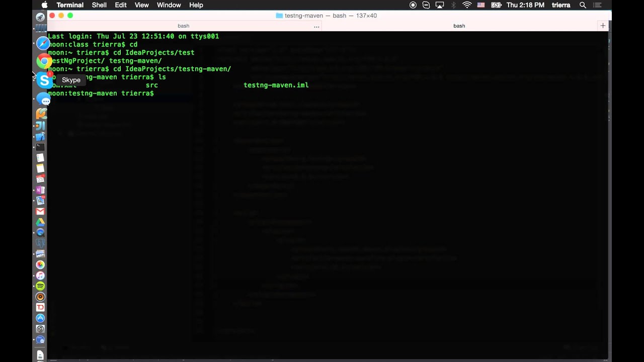Open Calendar from the dock
Screen dimensions: 644x362
[40, 179]
